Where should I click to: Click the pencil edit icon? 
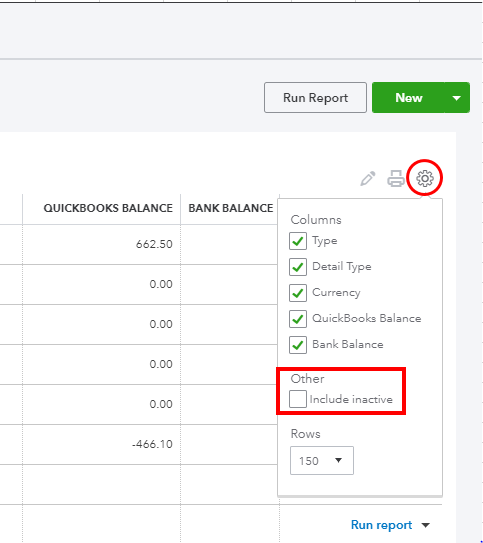click(368, 178)
